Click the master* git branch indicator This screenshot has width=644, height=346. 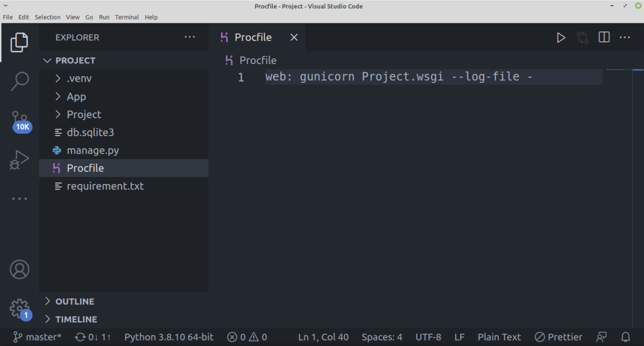pos(37,337)
